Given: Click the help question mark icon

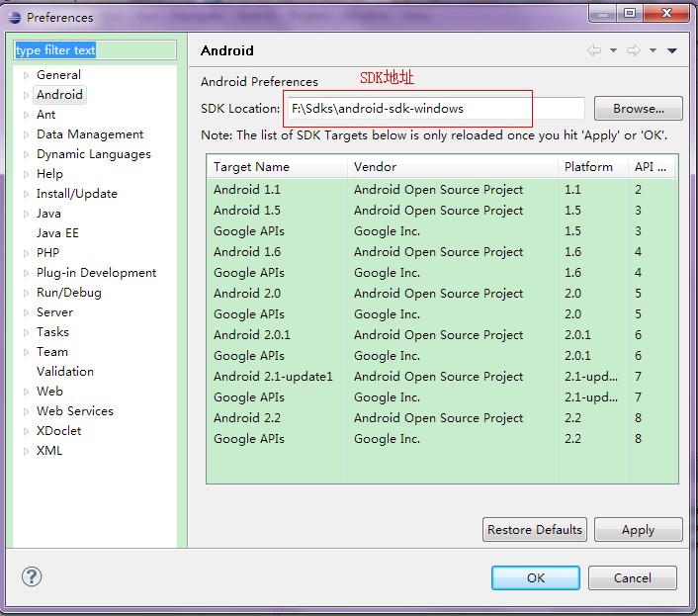Looking at the screenshot, I should 32,576.
